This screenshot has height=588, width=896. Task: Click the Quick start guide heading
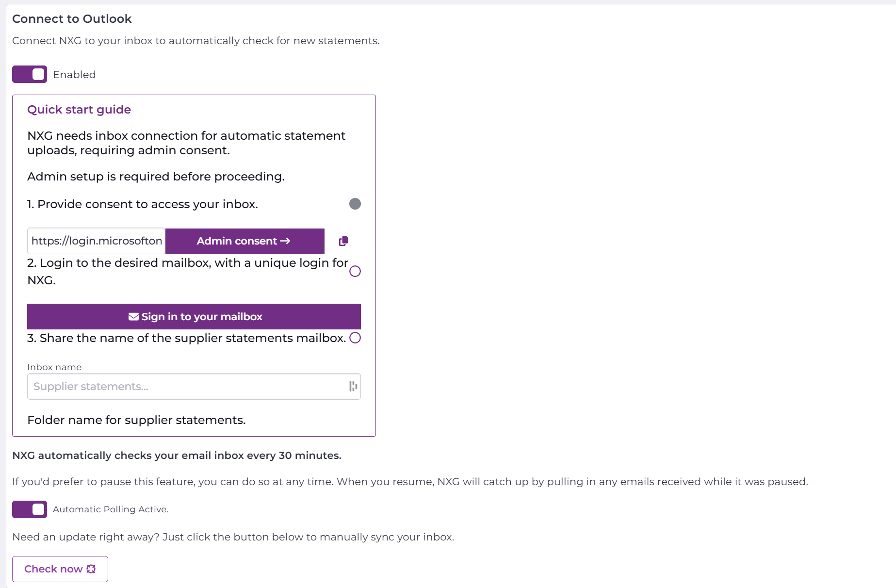[x=79, y=110]
